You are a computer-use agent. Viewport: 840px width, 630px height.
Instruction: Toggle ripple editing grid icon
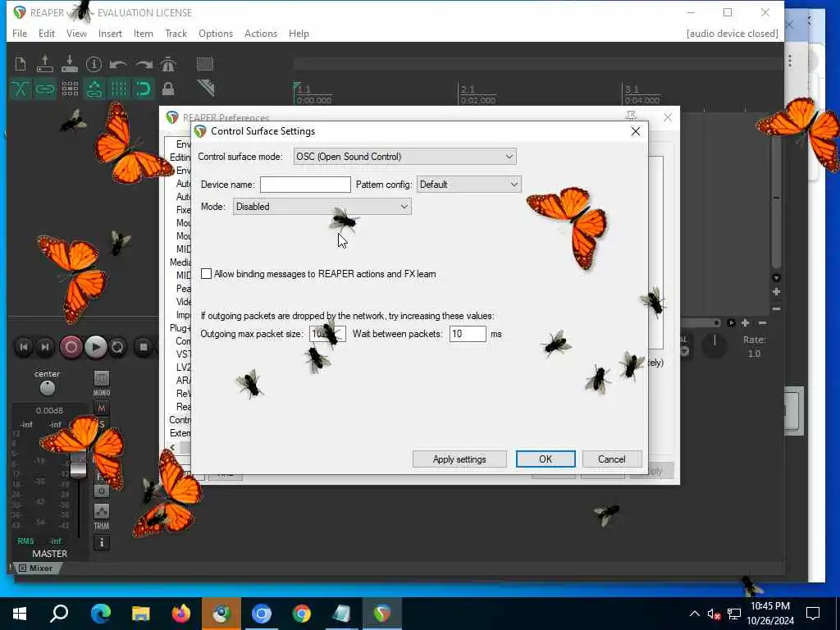(70, 89)
